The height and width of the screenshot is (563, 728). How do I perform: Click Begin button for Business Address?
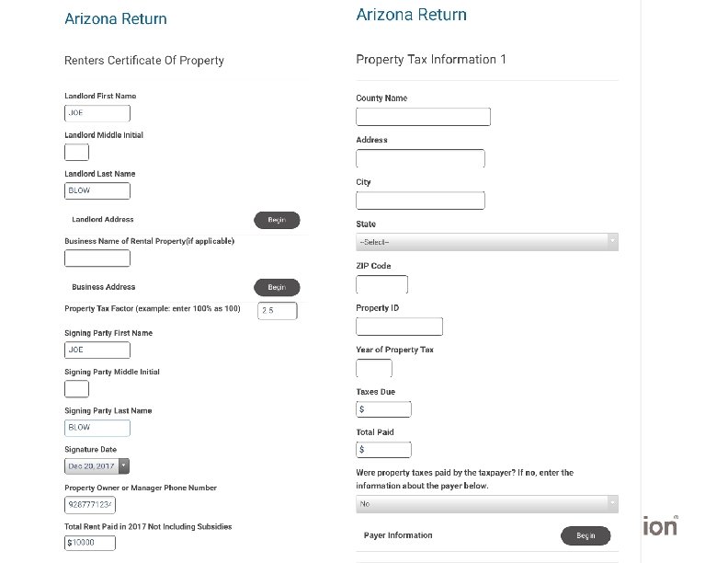pyautogui.click(x=277, y=287)
